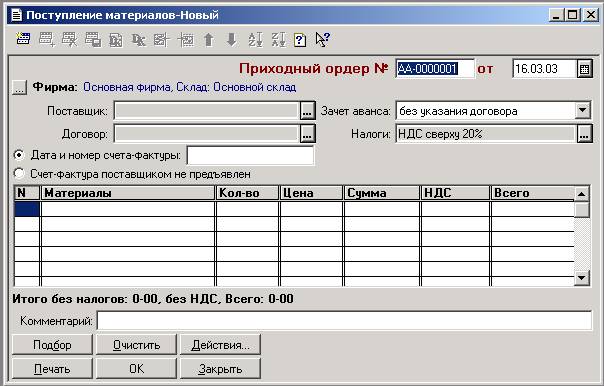604x386 pixels.
Task: Maximize the Поступление материалов window
Action: coord(572,15)
